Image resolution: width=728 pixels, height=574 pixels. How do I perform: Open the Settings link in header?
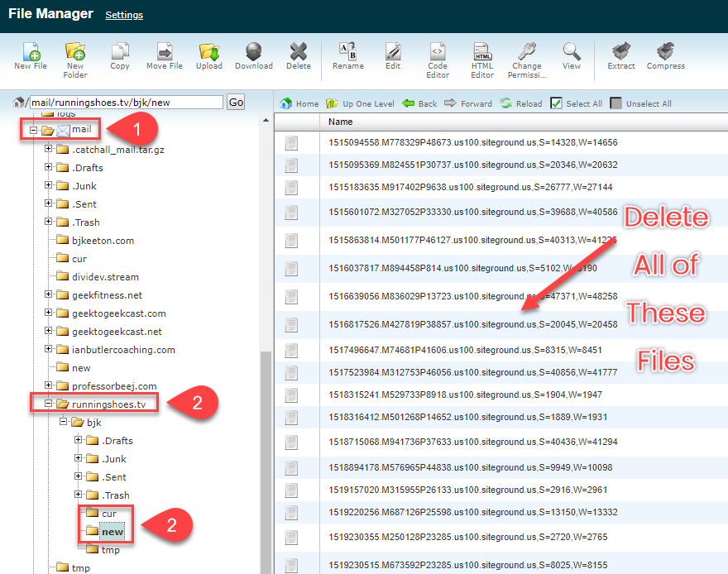124,15
